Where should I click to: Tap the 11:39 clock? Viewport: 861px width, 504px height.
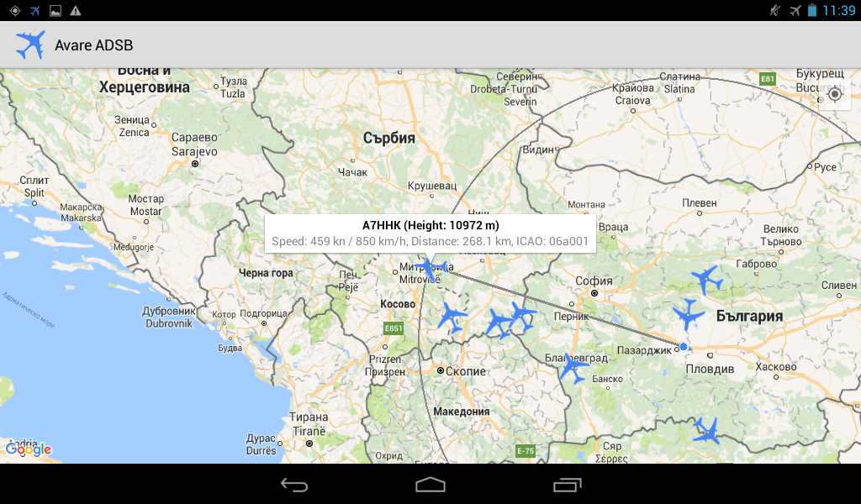click(x=839, y=10)
